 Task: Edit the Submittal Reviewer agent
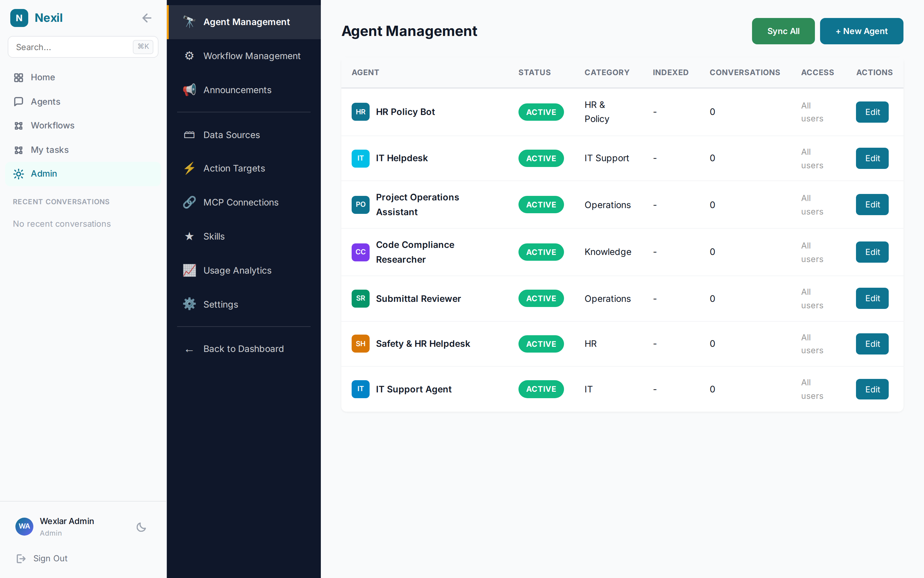click(872, 298)
